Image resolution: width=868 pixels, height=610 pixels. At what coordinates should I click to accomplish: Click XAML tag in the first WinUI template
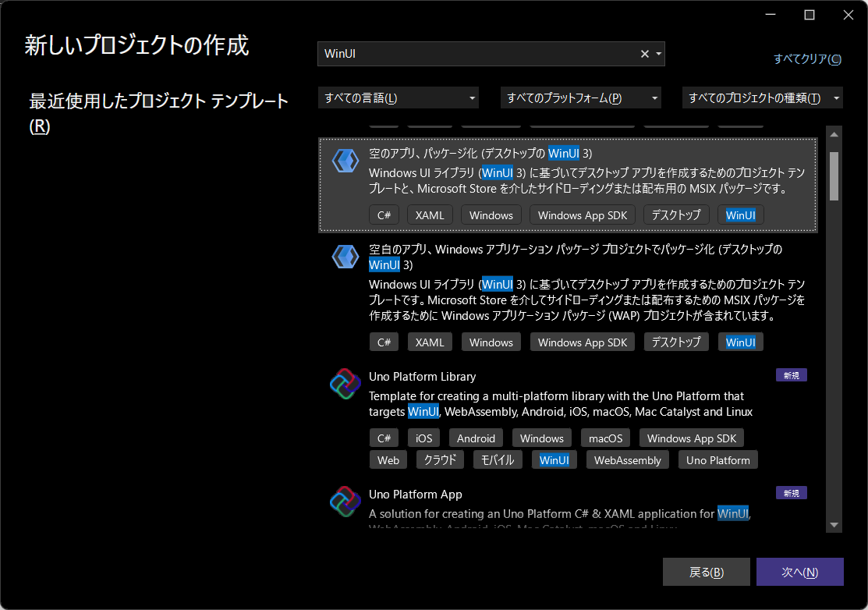(430, 215)
